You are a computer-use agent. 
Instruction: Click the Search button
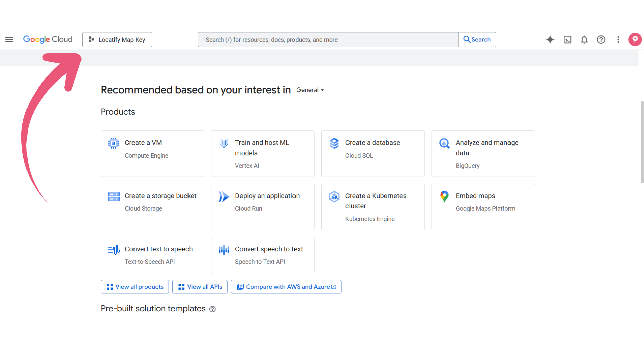click(x=477, y=40)
